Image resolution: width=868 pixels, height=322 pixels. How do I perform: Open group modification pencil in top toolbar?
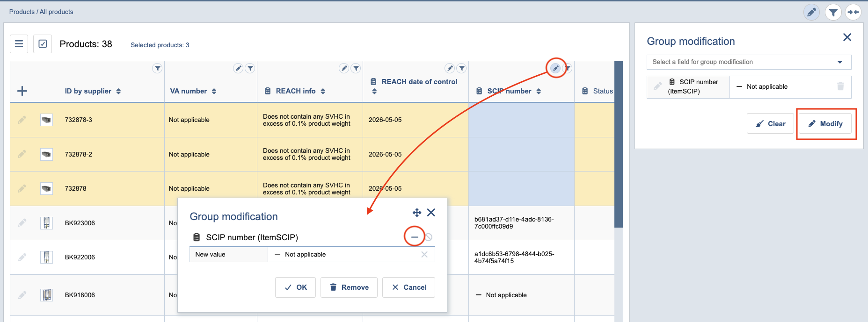tap(811, 12)
